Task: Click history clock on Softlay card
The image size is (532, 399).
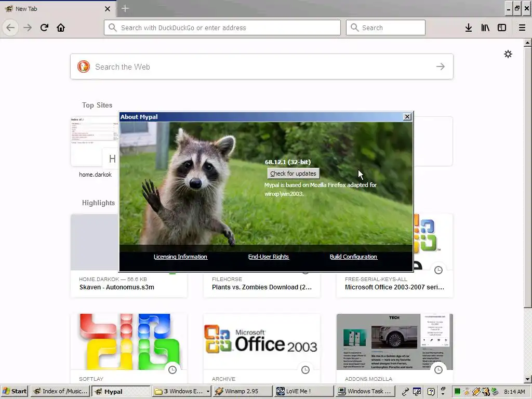Action: pyautogui.click(x=172, y=370)
